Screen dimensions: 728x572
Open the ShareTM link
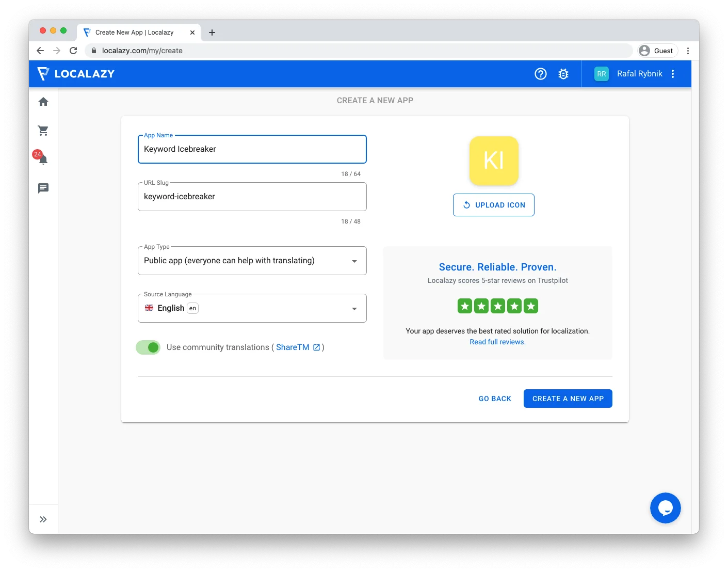coord(293,347)
